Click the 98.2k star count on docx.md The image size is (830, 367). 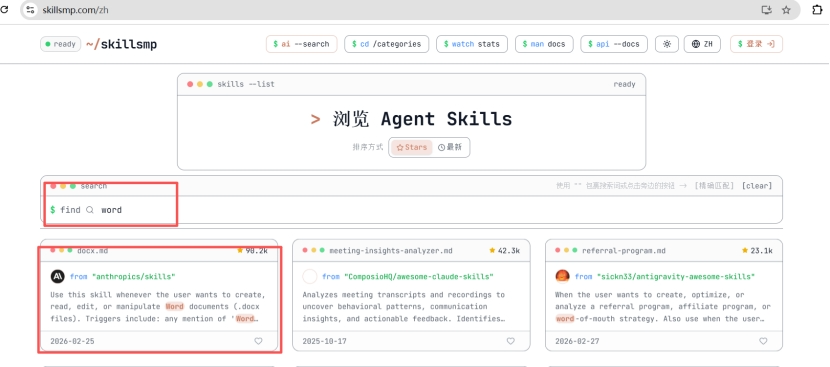[252, 250]
